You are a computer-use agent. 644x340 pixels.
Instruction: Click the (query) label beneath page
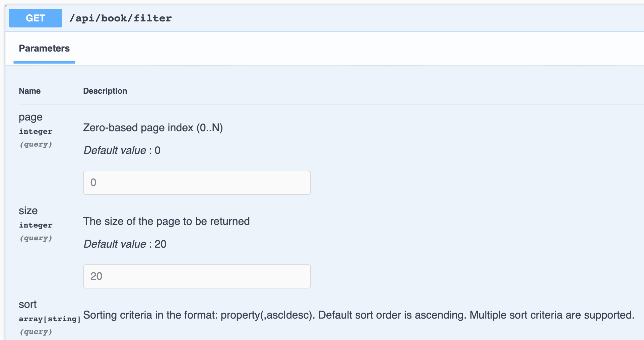pyautogui.click(x=36, y=144)
